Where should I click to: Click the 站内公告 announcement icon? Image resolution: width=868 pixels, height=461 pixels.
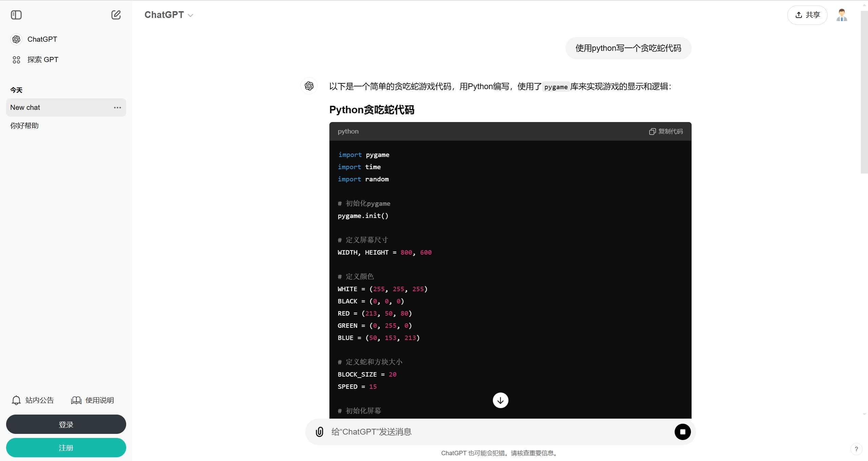pyautogui.click(x=16, y=400)
